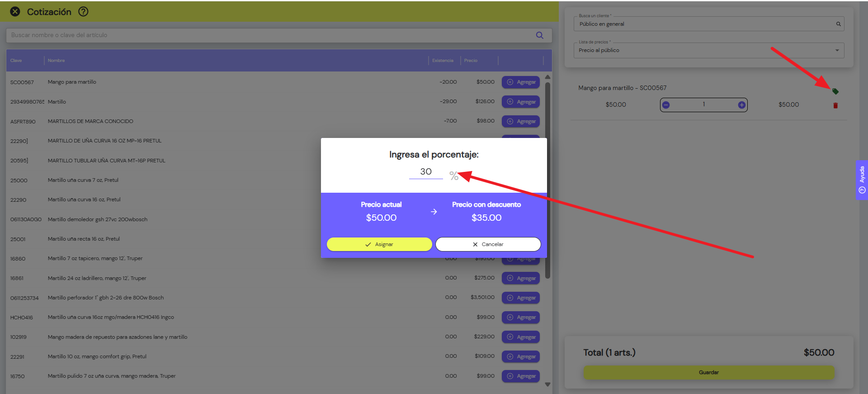Screen dimensions: 868x394
Task: Click cart item Mango para martillo – SC00567
Action: pyautogui.click(x=622, y=88)
